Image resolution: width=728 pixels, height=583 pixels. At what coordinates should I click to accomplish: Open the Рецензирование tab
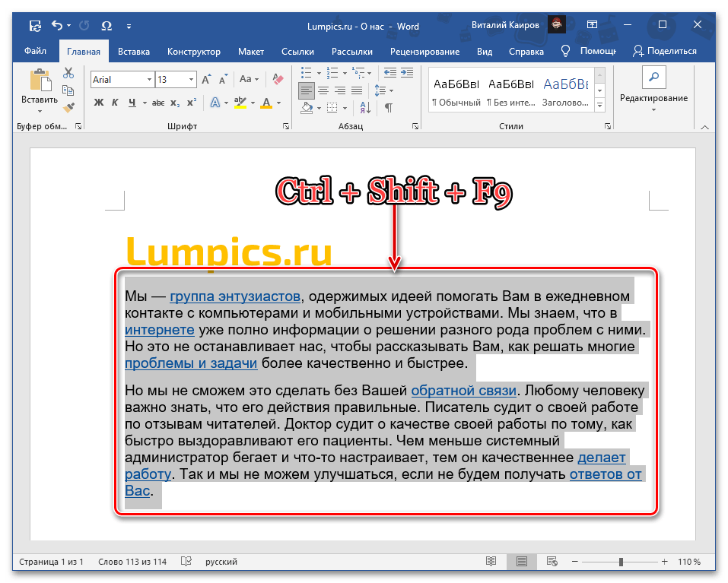[x=424, y=52]
